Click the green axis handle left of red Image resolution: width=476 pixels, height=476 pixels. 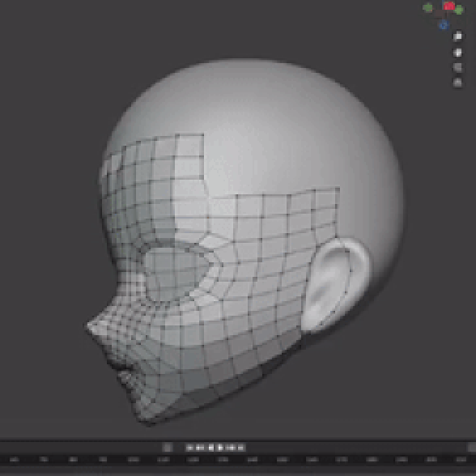427,8
